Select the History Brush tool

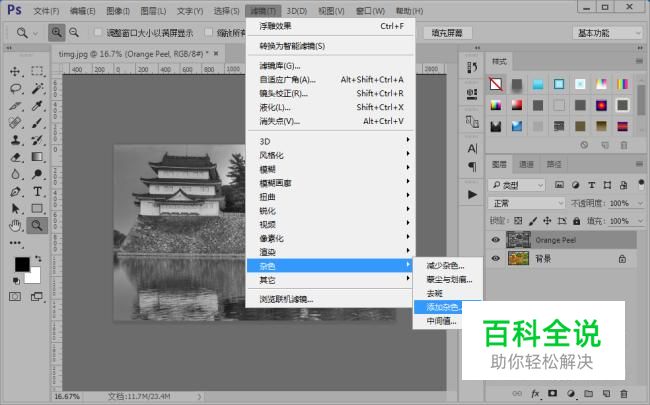37,140
